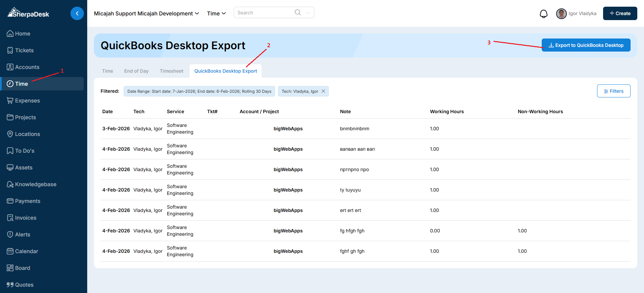
Task: Click the note 'ty tuyuyu'
Action: tap(351, 190)
